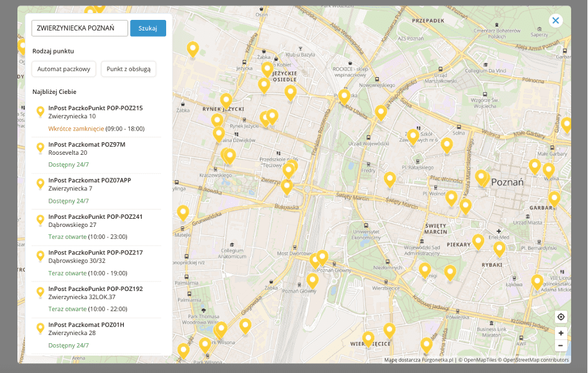Click the map zoom out minus button

(561, 346)
